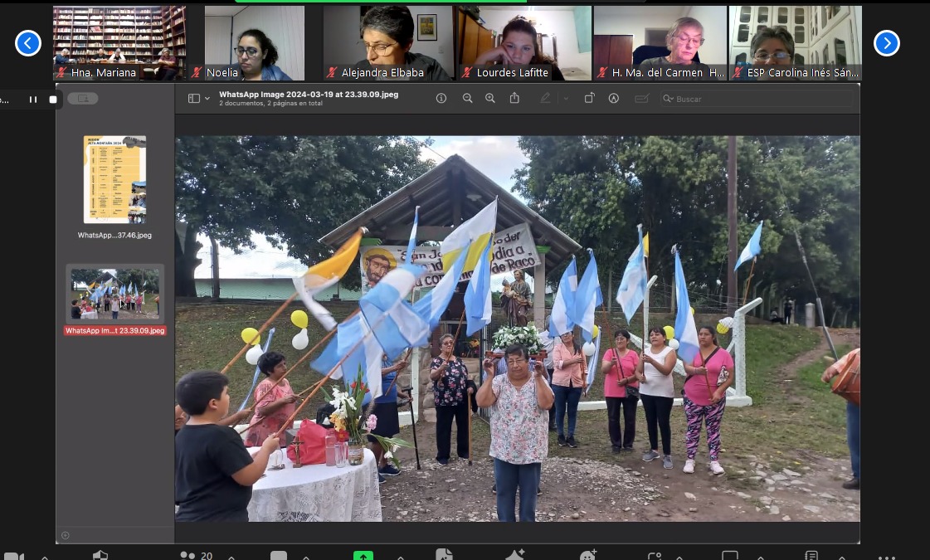Select the WhatsApp Im...t 23.39.09.jpeg thumbnail

point(115,294)
